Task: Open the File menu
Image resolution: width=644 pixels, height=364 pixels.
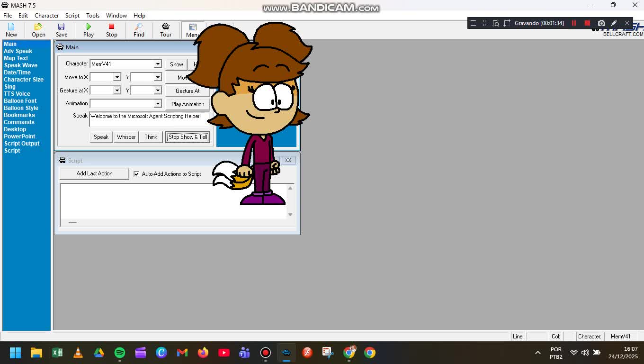Action: click(8, 15)
